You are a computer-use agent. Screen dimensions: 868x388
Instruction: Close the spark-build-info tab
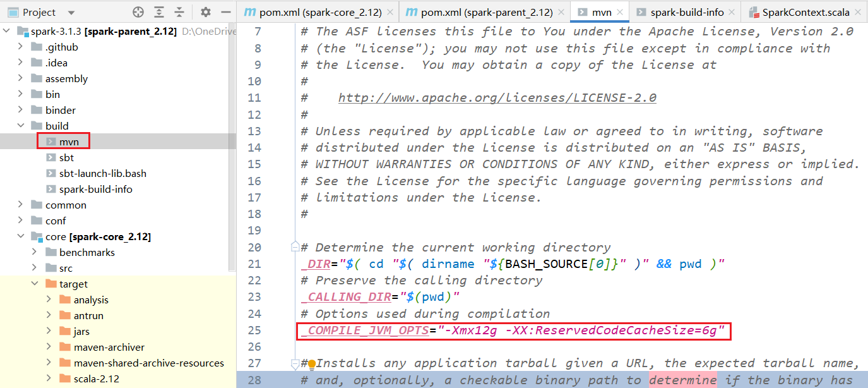tap(732, 12)
